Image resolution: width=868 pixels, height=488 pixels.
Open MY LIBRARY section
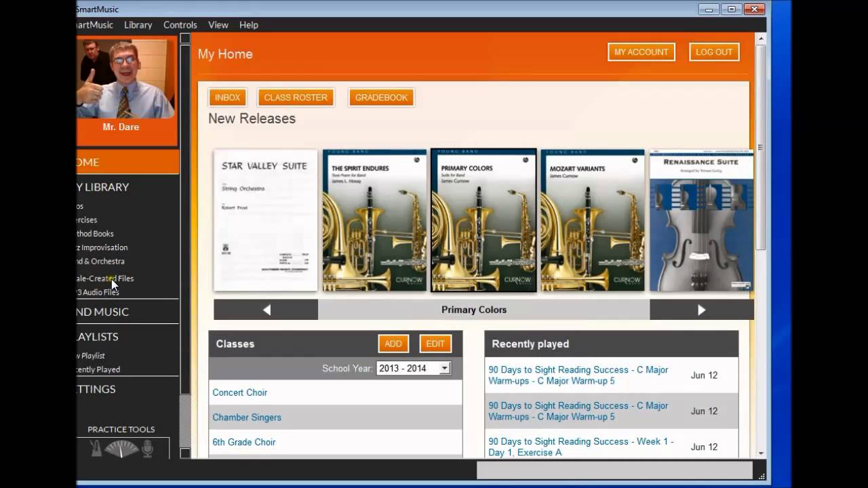click(x=103, y=187)
